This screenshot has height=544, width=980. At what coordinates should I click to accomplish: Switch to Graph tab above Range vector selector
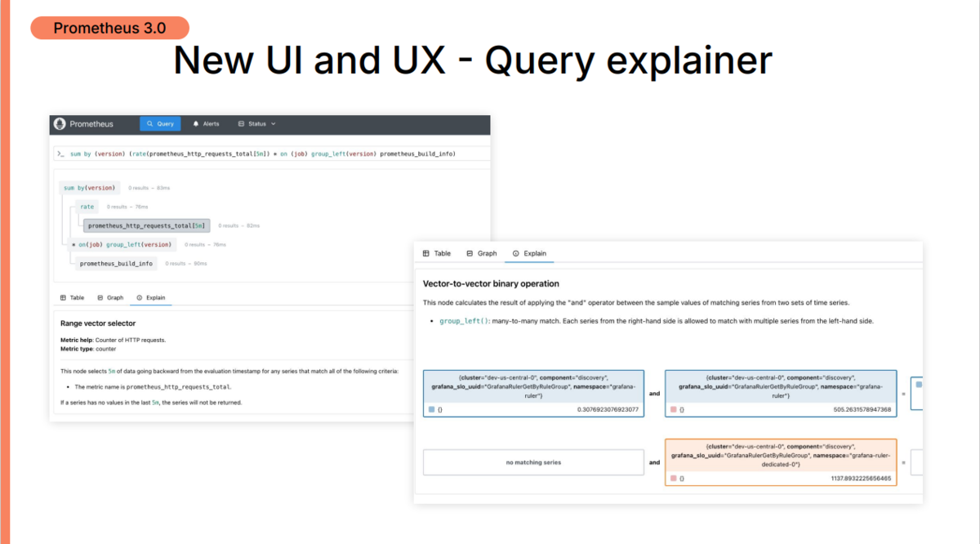tap(110, 298)
